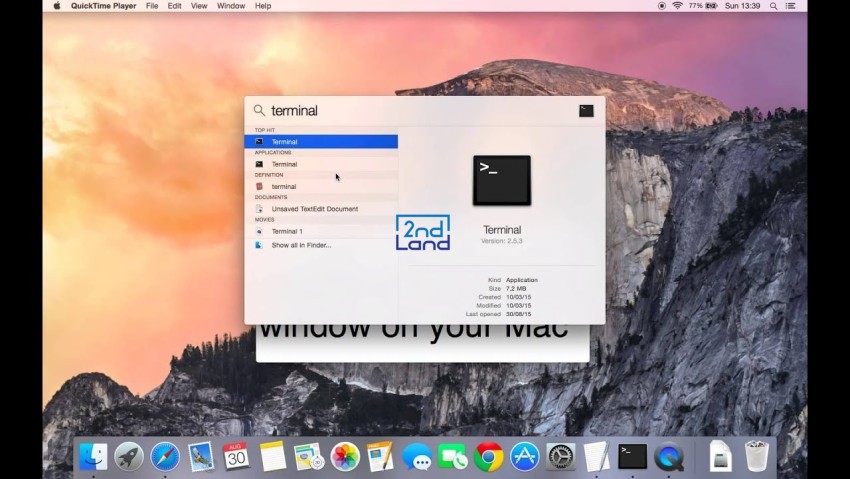The height and width of the screenshot is (479, 850).
Task: Select Terminal under Applications
Action: (x=321, y=164)
